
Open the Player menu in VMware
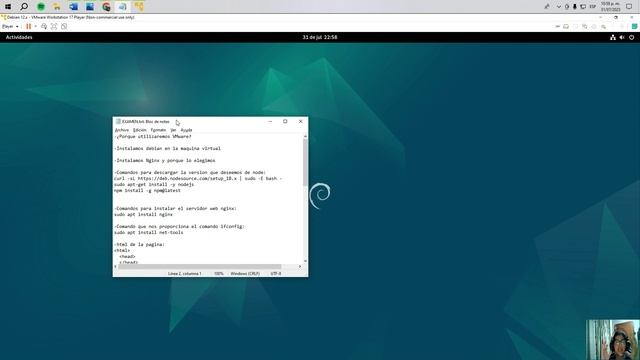tap(10, 27)
